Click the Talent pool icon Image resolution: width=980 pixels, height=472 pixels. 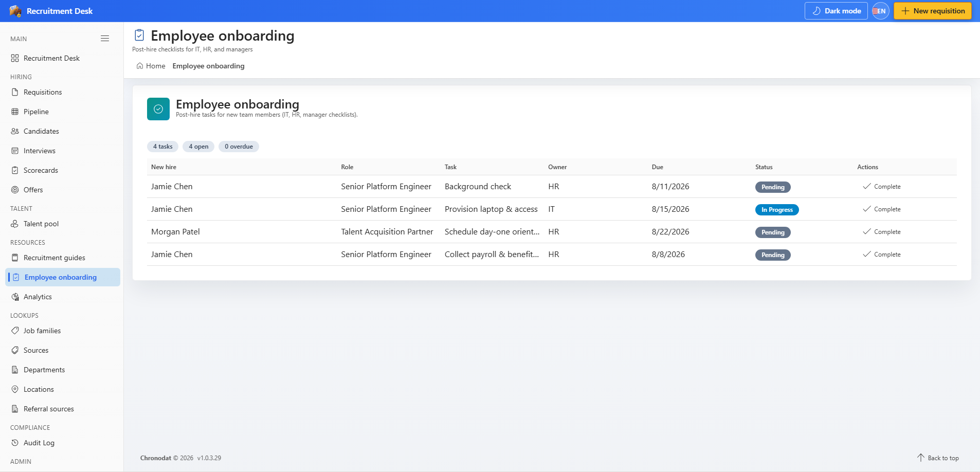coord(15,224)
